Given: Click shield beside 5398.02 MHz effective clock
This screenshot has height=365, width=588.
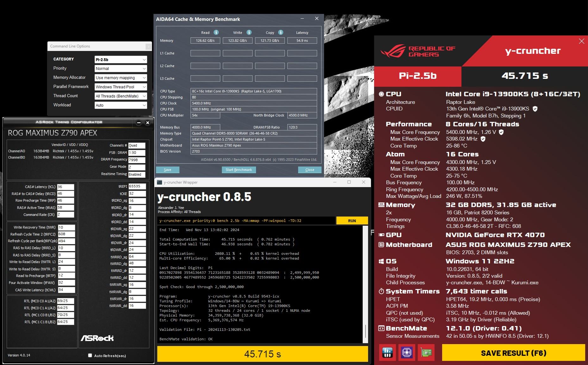Looking at the screenshot, I should click(483, 139).
